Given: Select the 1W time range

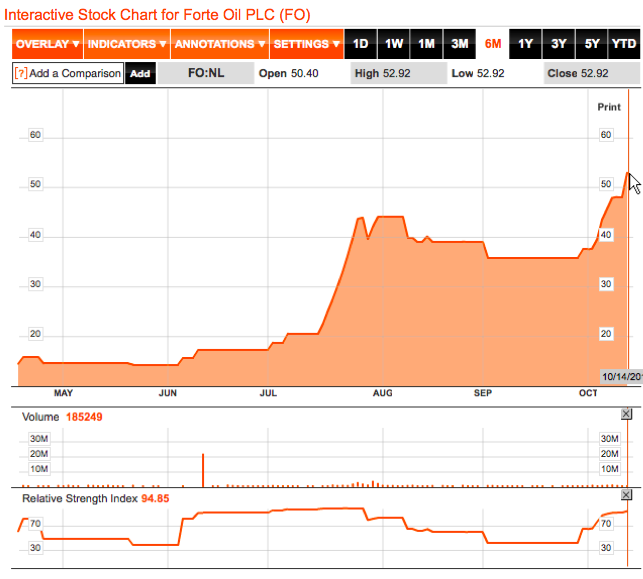Looking at the screenshot, I should pyautogui.click(x=393, y=44).
